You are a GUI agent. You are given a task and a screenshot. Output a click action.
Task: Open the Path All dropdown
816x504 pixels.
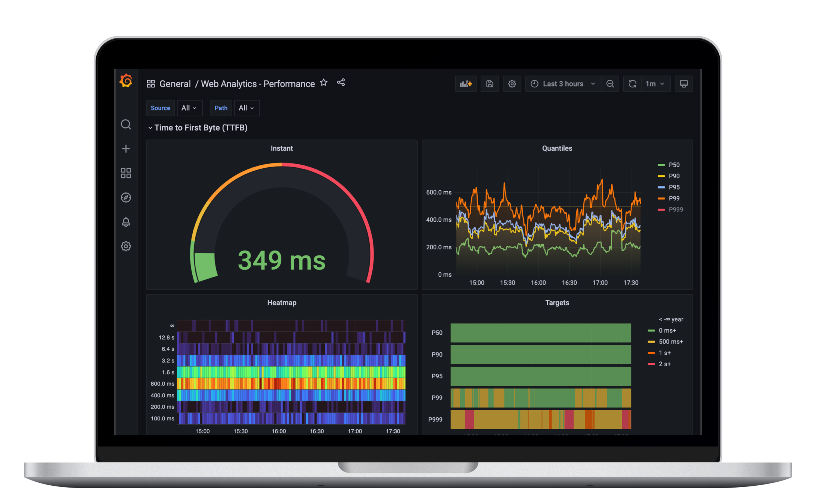tap(246, 108)
